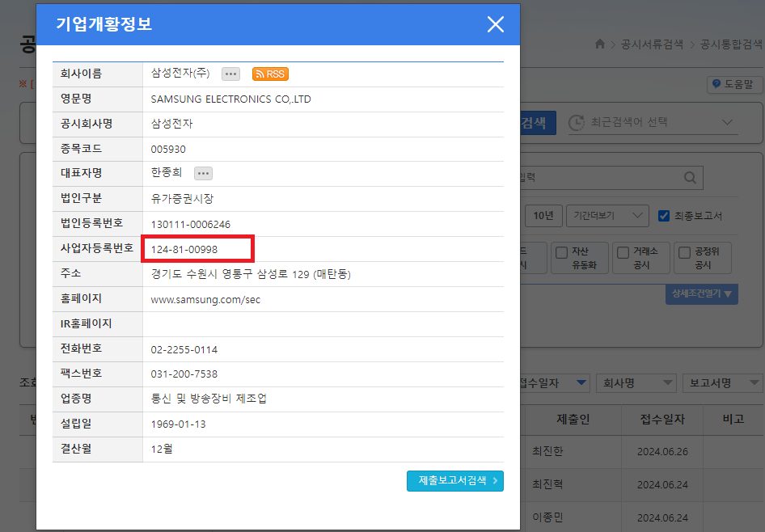The width and height of the screenshot is (765, 532).
Task: Open the ellipsis button beside company name 삼성전자(주)
Action: (230, 74)
